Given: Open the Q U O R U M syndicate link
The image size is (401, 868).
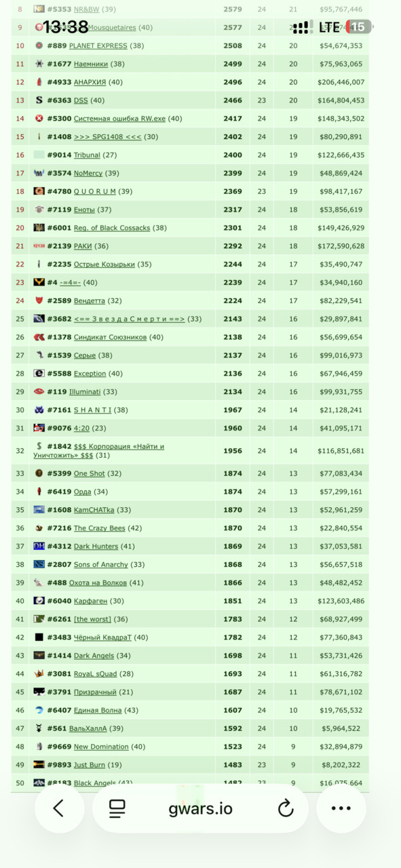Looking at the screenshot, I should 95,191.
